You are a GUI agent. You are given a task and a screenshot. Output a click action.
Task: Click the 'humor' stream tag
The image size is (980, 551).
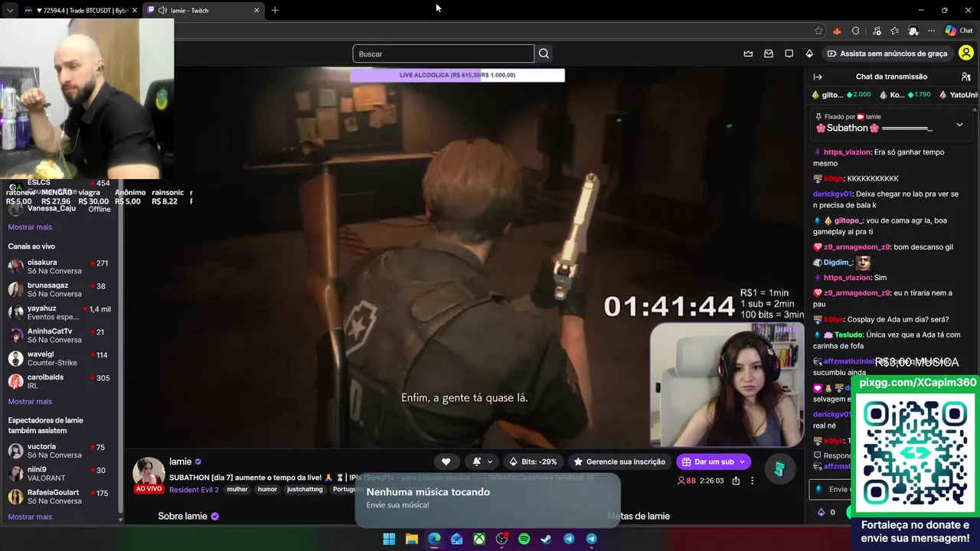267,490
